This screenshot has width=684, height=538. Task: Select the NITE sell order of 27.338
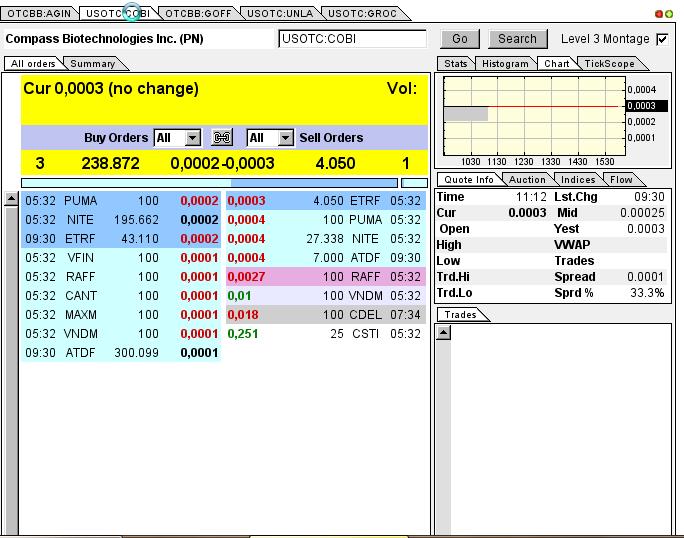tap(325, 239)
